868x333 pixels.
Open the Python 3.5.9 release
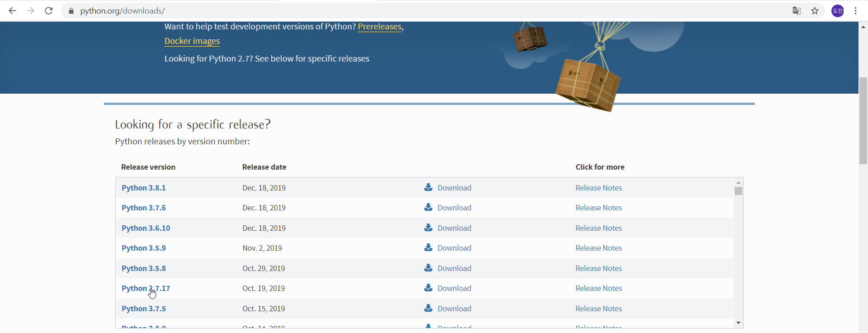pyautogui.click(x=144, y=248)
